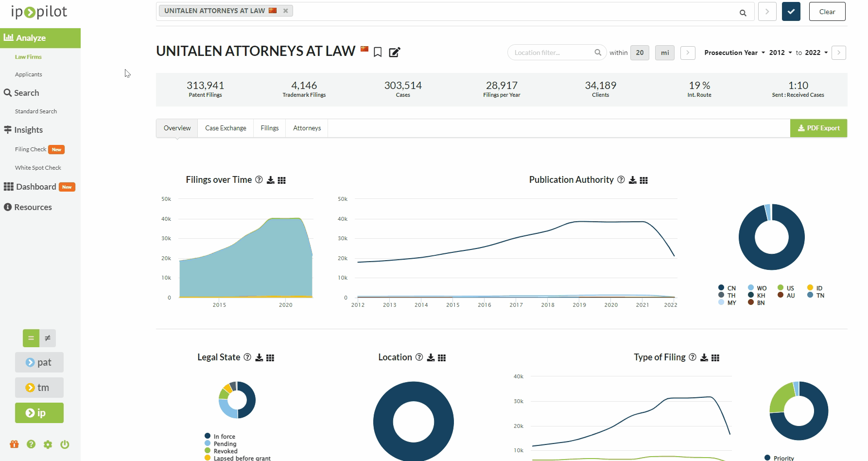
Task: Open the Overview tab
Action: coord(177,128)
